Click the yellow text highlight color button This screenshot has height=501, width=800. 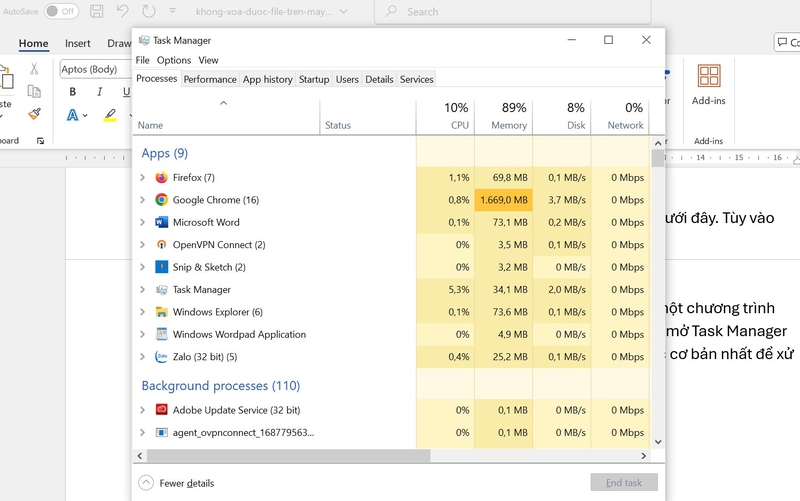(x=110, y=115)
